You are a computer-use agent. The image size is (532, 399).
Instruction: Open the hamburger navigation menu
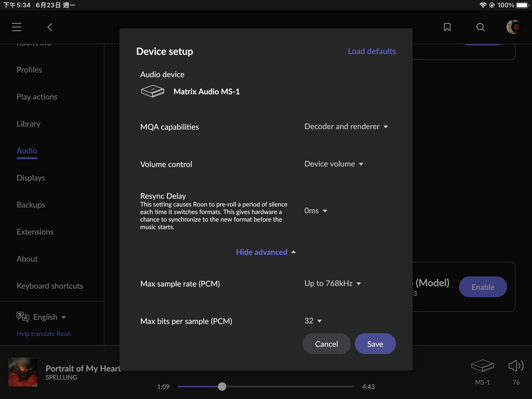click(17, 27)
